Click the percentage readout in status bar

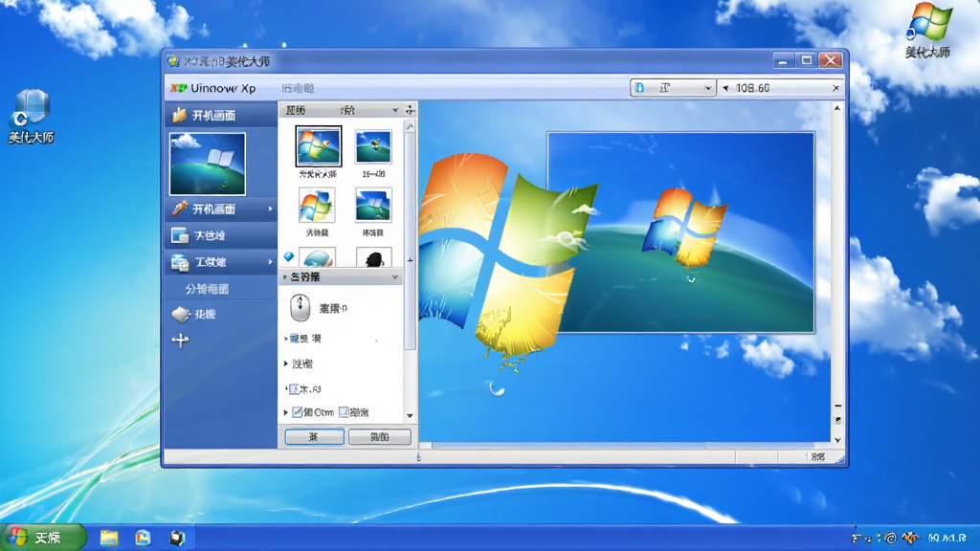click(814, 457)
